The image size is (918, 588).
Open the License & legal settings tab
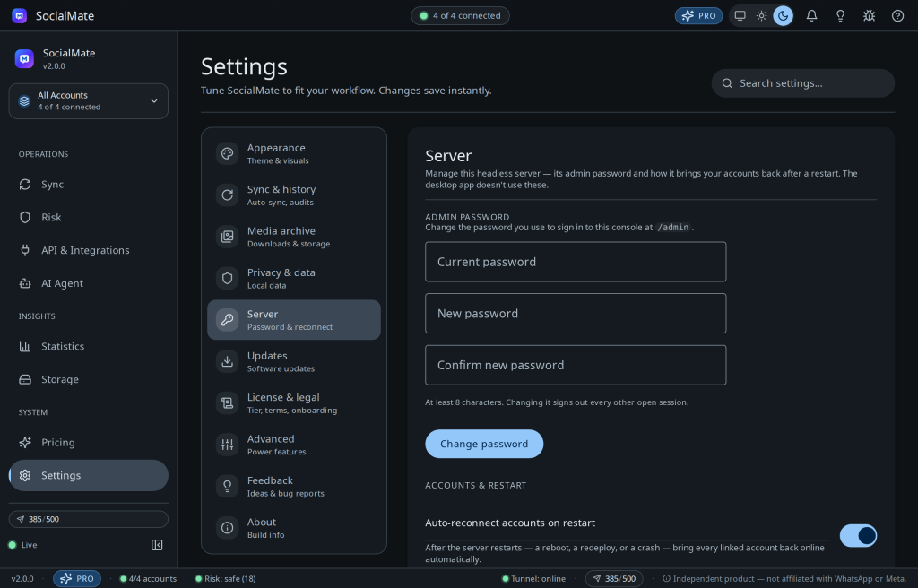click(294, 403)
